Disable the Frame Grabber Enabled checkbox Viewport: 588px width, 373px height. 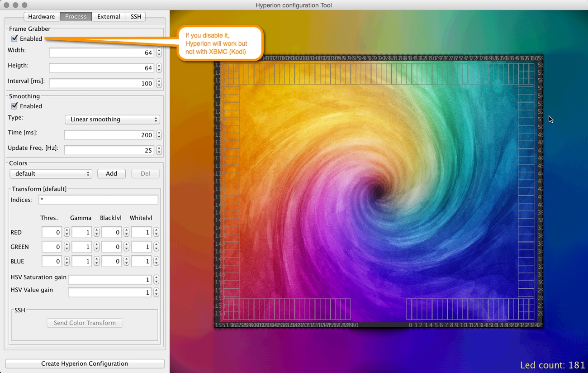coord(14,39)
